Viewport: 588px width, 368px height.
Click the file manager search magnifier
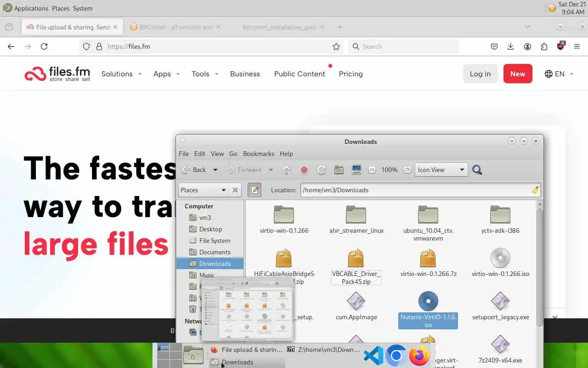477,170
